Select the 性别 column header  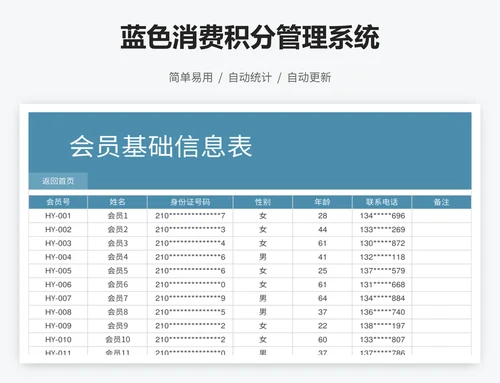tap(263, 202)
